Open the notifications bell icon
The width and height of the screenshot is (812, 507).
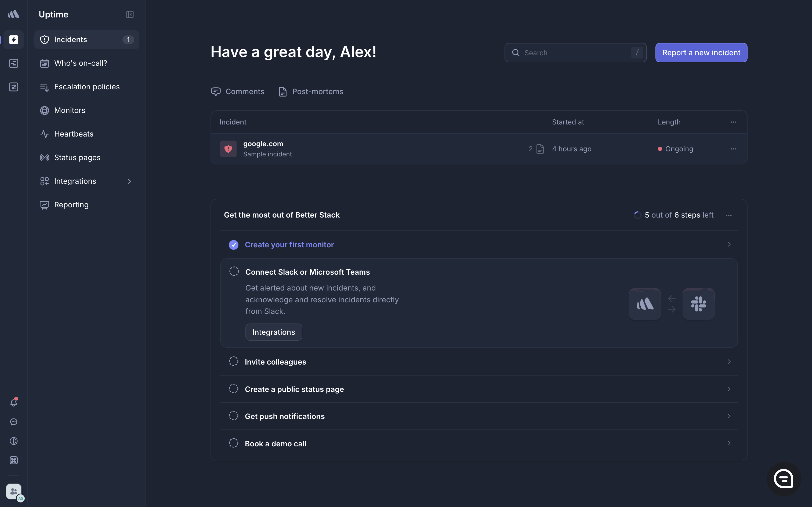point(14,402)
